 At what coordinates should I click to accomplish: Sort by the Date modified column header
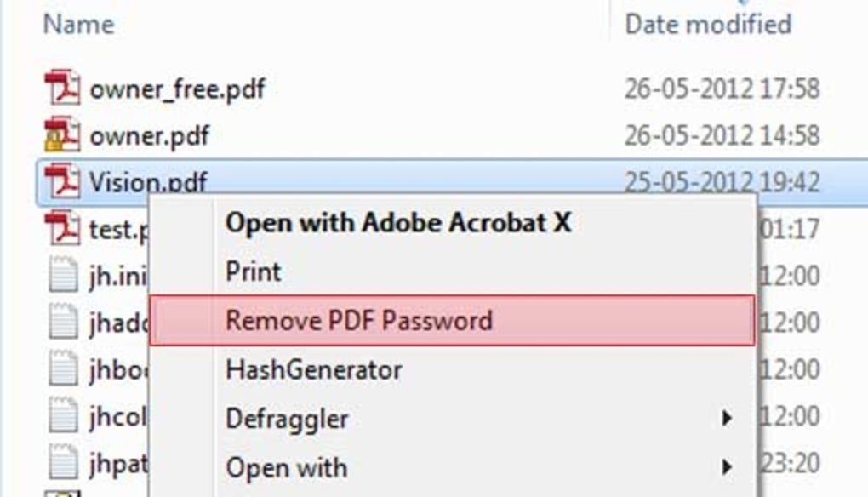[708, 24]
